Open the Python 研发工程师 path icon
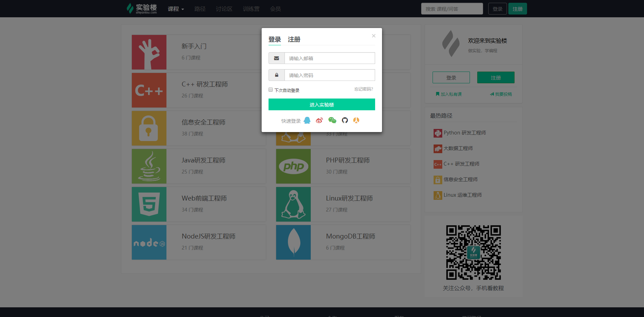The height and width of the screenshot is (317, 644). (437, 133)
